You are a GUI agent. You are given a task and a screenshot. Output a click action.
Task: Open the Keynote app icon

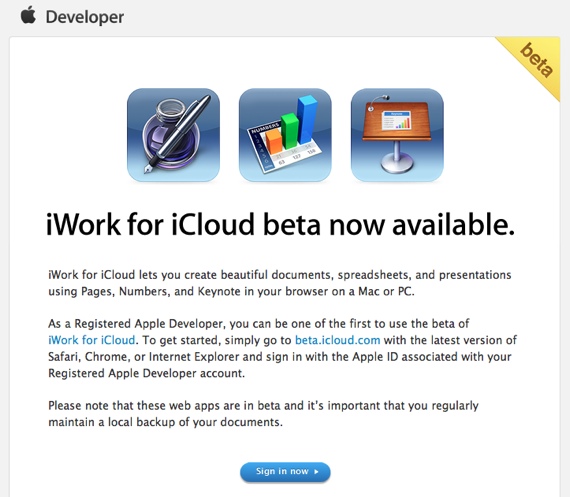click(x=397, y=135)
